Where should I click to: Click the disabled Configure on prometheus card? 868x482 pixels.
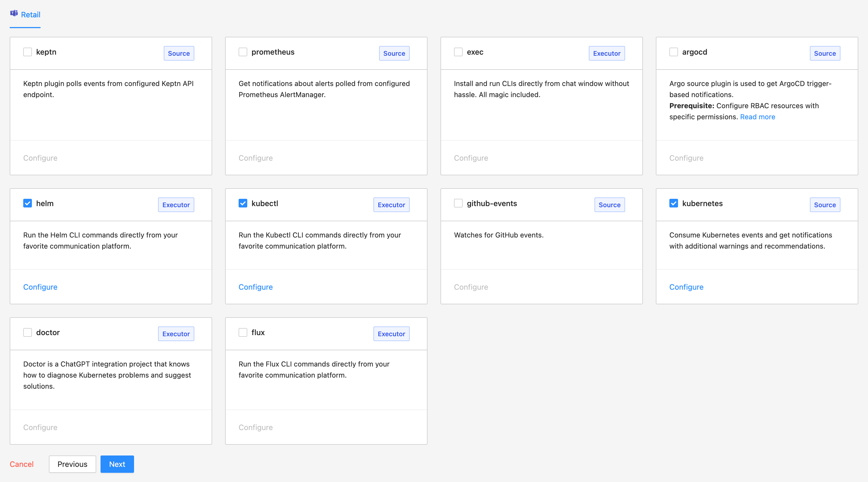point(255,158)
